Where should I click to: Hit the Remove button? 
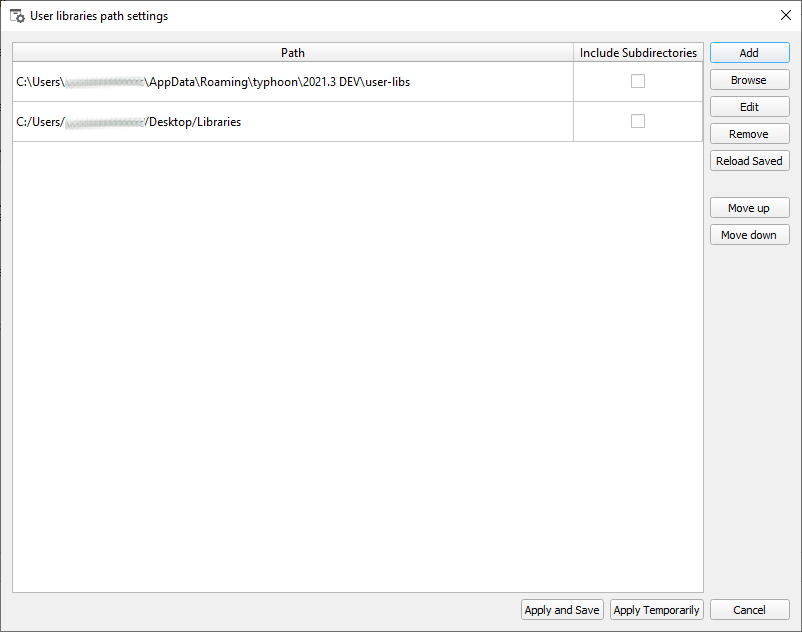tap(749, 134)
